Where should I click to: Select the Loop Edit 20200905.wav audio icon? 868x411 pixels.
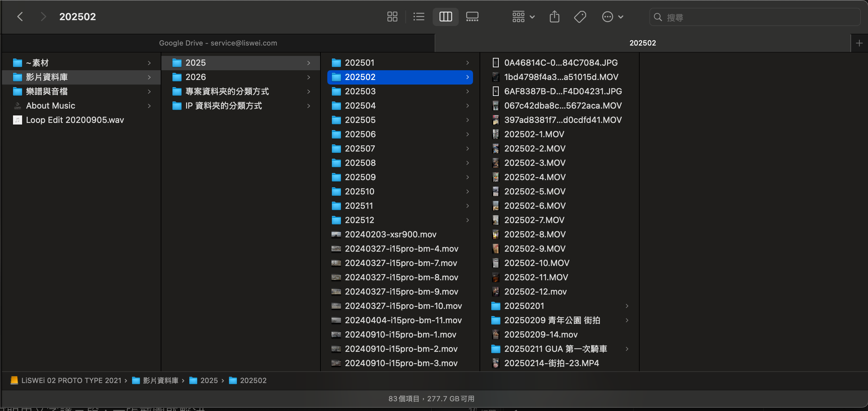pos(18,120)
